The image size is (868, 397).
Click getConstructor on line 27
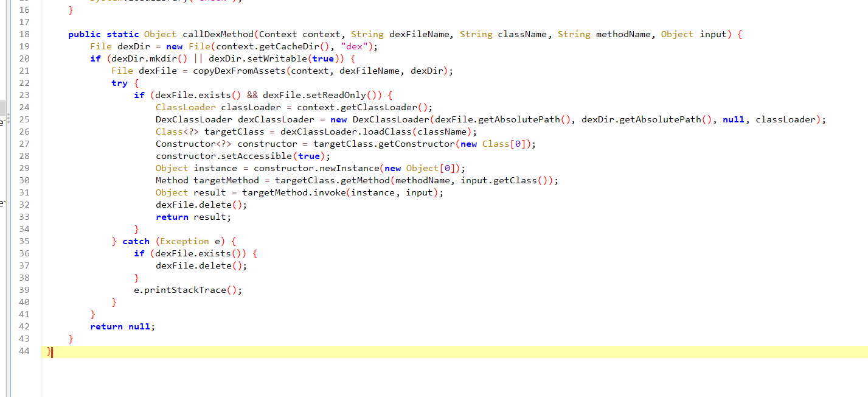point(420,144)
